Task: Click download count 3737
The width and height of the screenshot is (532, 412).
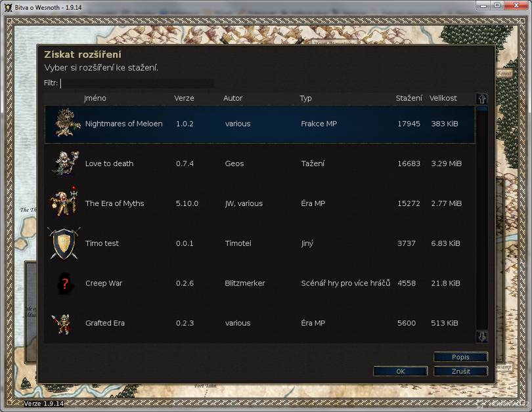Action: 407,243
